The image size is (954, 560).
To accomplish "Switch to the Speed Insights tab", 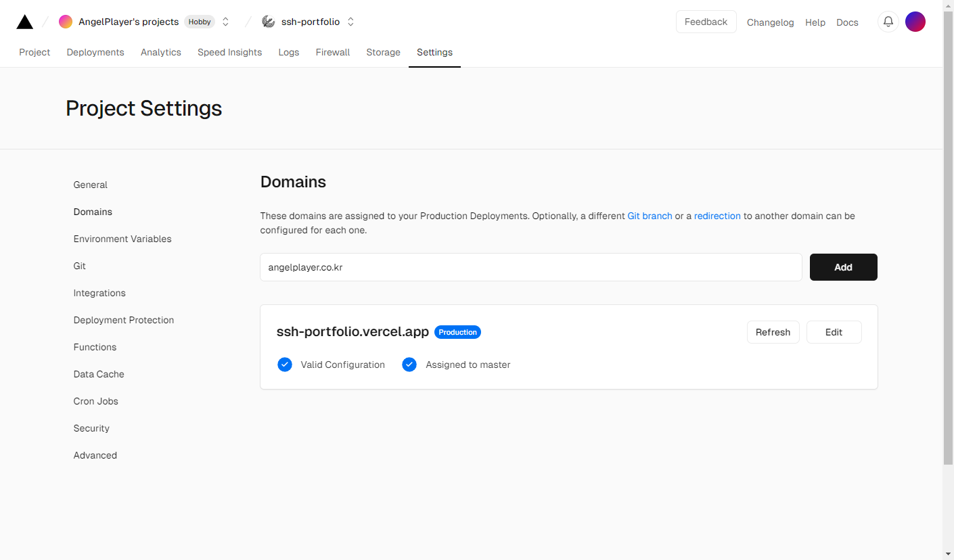I will tap(229, 52).
